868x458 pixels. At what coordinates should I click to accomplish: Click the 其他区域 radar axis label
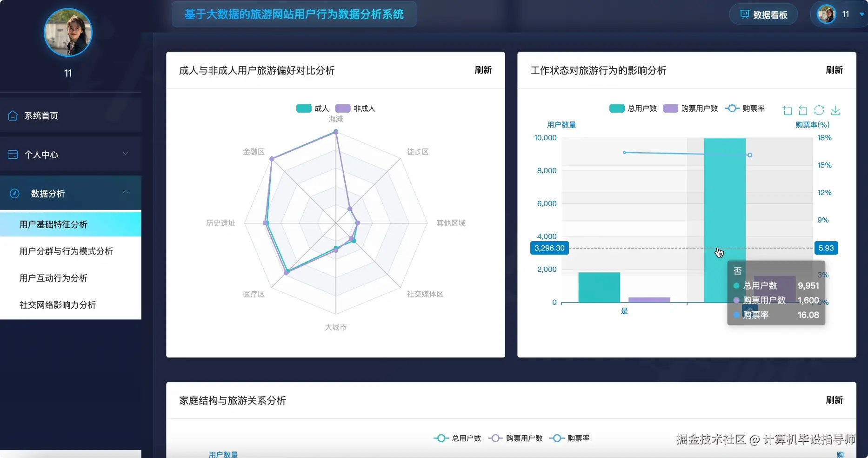[451, 223]
